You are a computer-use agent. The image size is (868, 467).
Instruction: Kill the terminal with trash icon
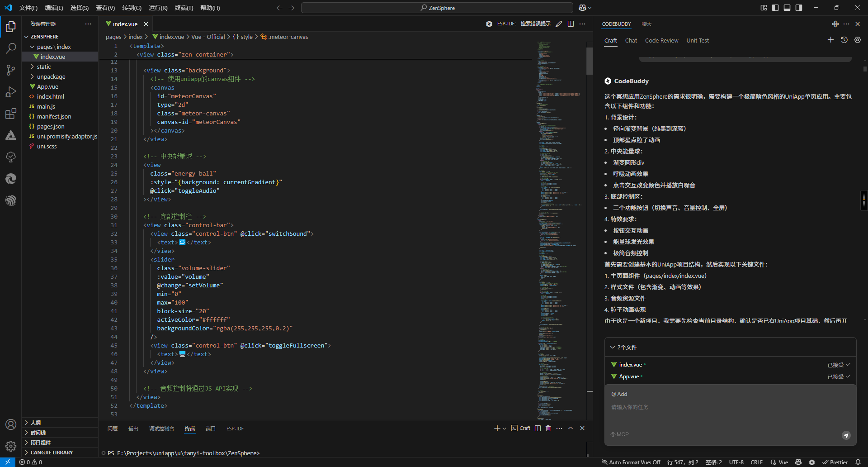(548, 429)
